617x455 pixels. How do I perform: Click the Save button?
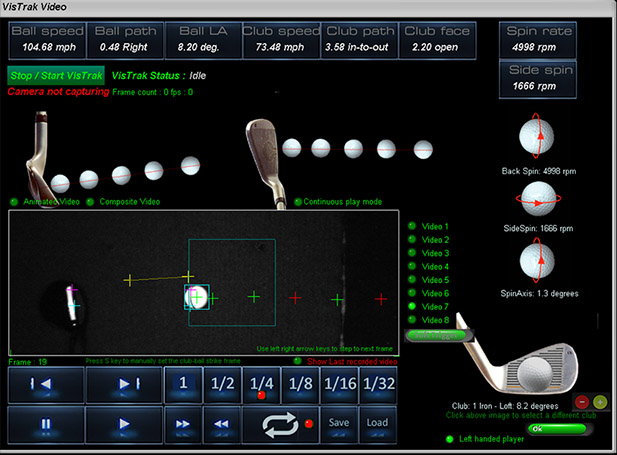[340, 424]
